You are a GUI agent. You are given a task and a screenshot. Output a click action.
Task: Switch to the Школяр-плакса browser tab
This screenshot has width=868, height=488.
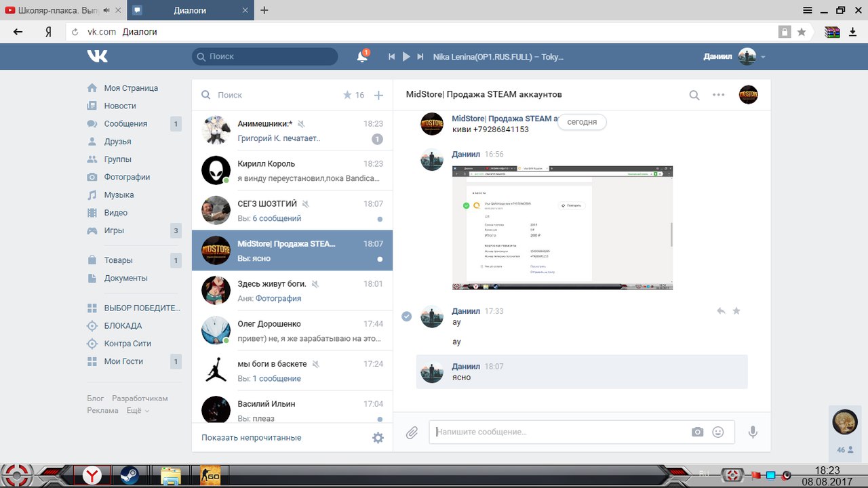(62, 10)
